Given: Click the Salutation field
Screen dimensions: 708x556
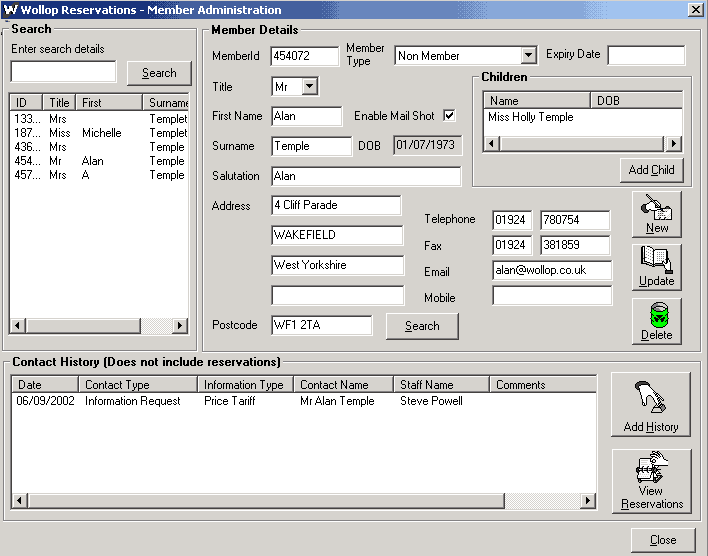Looking at the screenshot, I should coord(366,176).
